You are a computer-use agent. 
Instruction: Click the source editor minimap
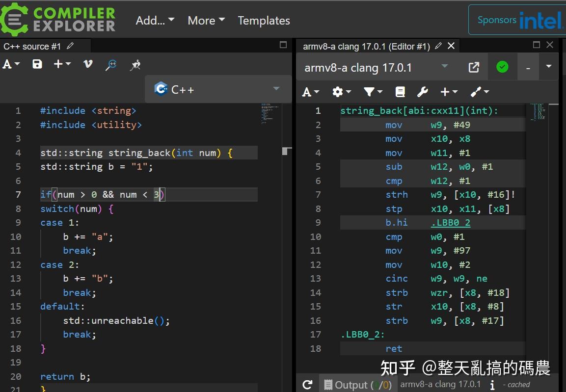[x=270, y=114]
